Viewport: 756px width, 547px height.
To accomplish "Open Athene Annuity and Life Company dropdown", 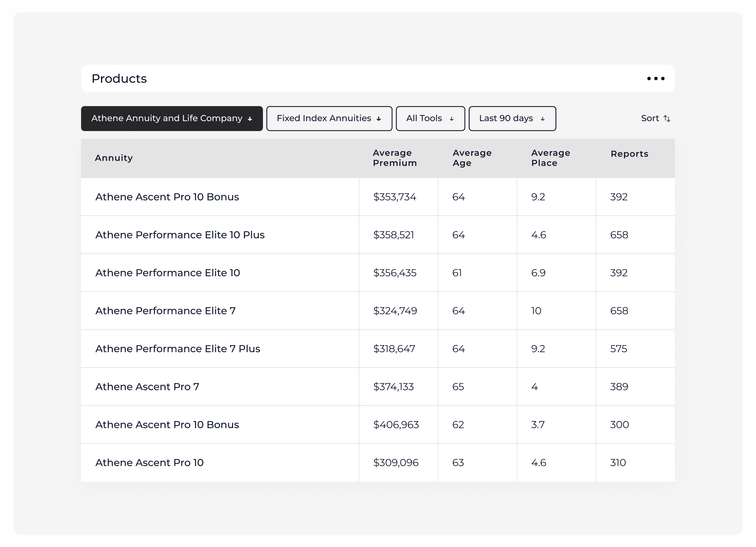I will (x=172, y=119).
